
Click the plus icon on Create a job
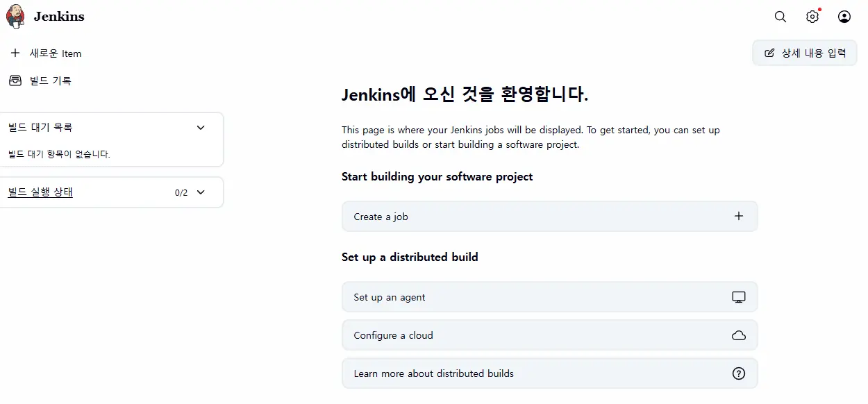pyautogui.click(x=738, y=217)
